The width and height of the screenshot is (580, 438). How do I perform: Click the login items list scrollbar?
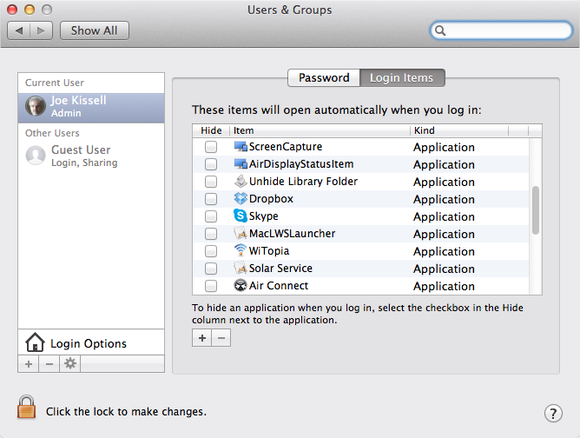click(535, 210)
